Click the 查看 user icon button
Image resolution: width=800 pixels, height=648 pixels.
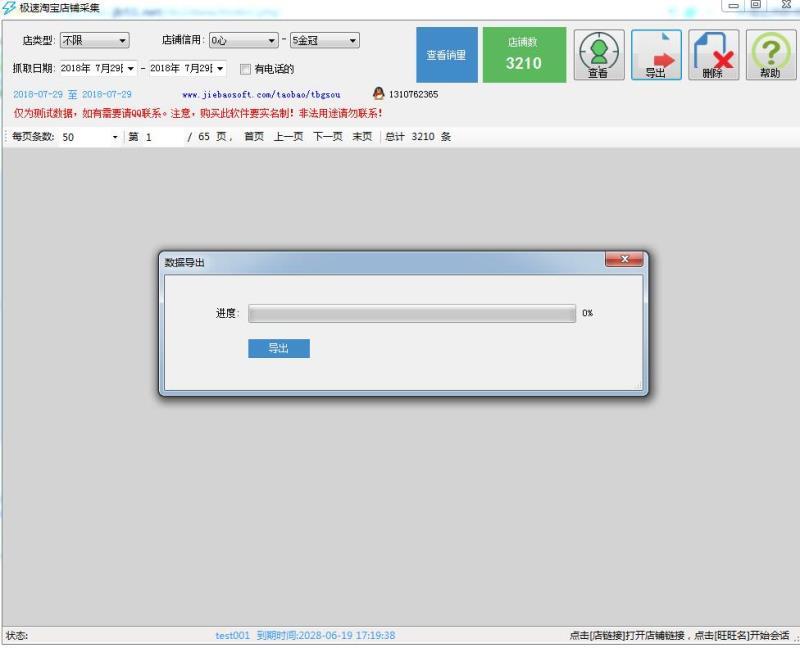599,55
